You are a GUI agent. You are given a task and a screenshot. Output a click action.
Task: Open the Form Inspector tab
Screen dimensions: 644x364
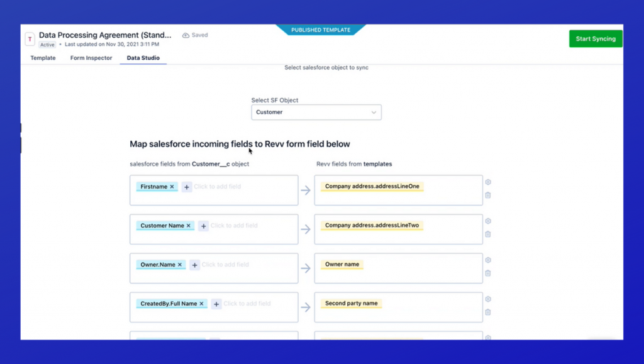click(91, 58)
